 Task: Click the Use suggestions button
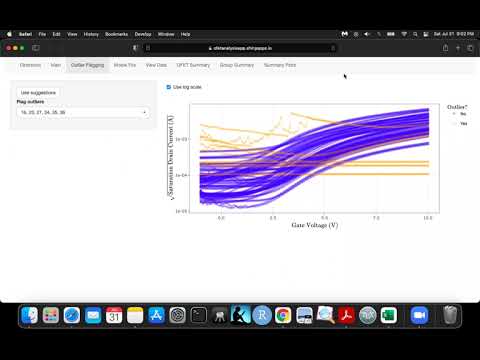click(38, 93)
